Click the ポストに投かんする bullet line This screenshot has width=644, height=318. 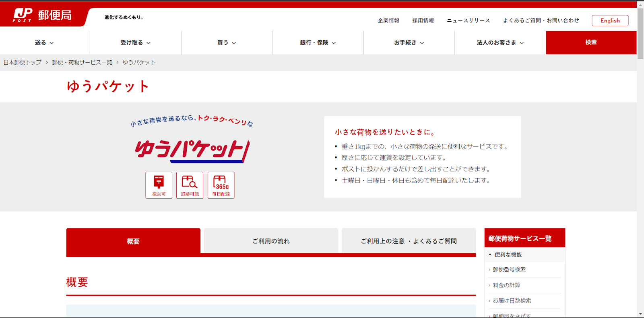point(416,169)
